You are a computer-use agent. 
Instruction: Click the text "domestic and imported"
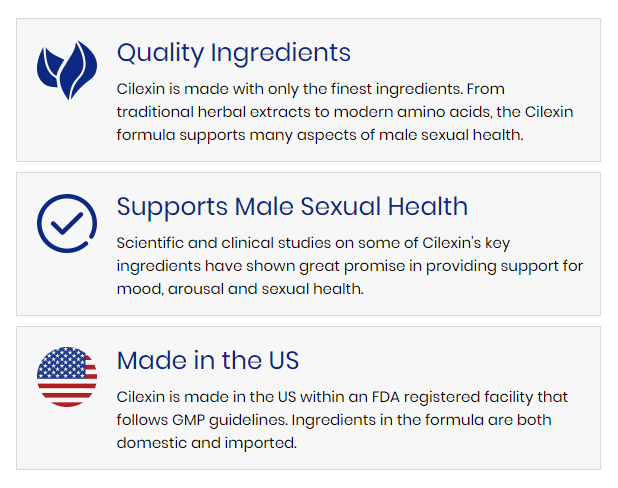(207, 442)
